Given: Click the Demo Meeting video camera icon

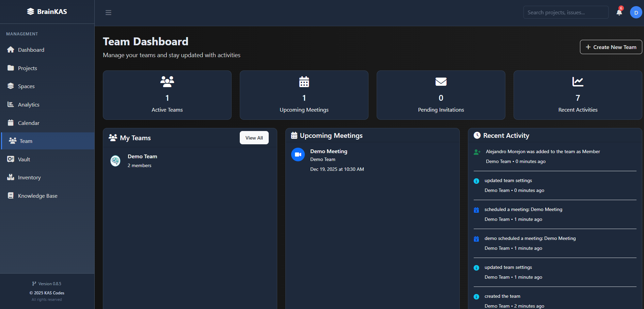Looking at the screenshot, I should coord(298,154).
